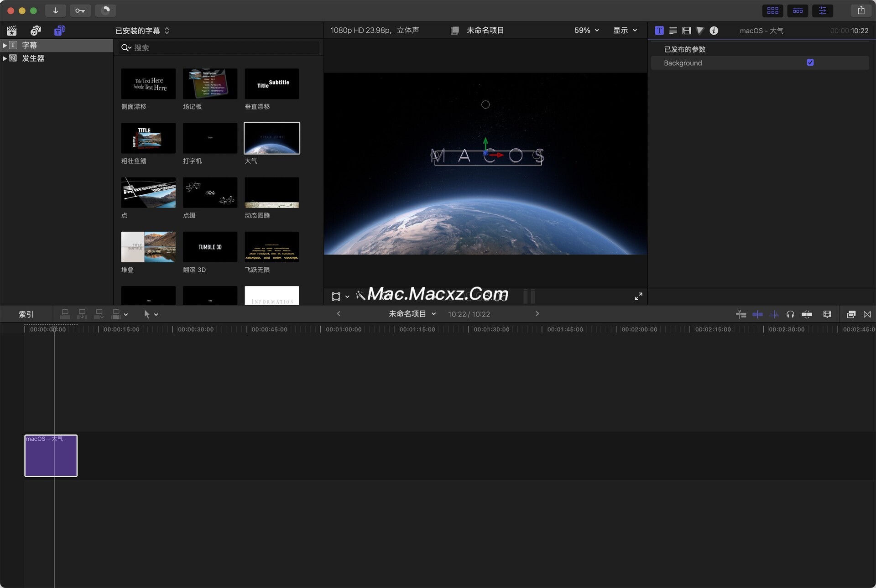
Task: Click the red X-axis arrow control
Action: point(496,155)
